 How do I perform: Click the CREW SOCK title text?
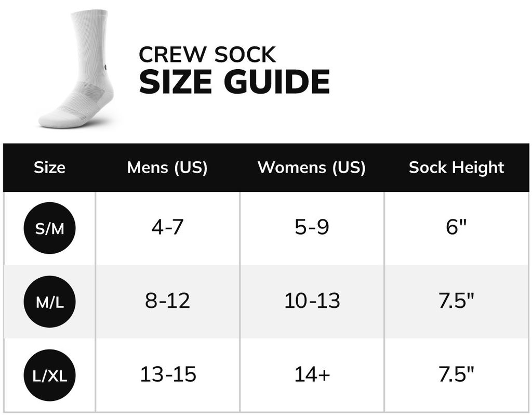[207, 55]
